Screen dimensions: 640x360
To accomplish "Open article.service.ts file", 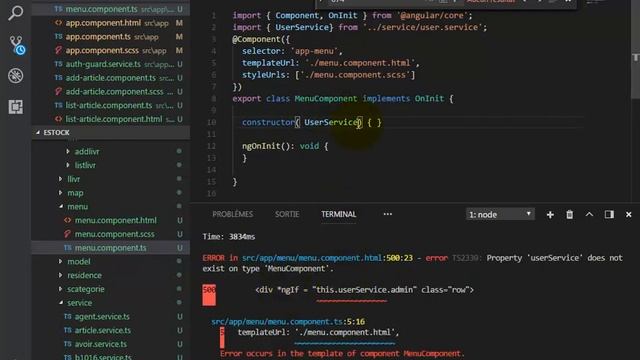I will click(x=103, y=330).
